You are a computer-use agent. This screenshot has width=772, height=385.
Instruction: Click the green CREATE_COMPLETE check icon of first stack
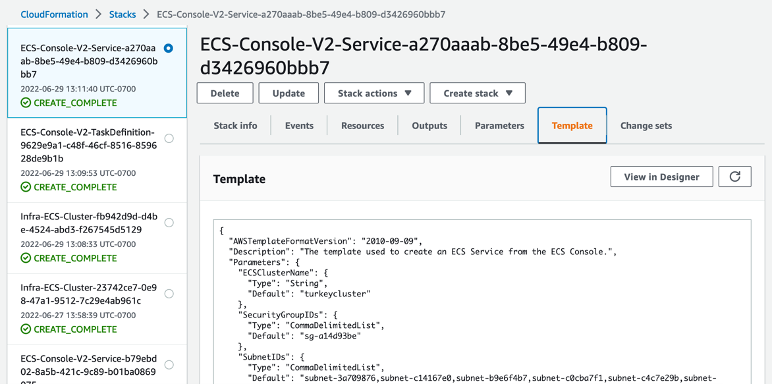click(x=25, y=103)
